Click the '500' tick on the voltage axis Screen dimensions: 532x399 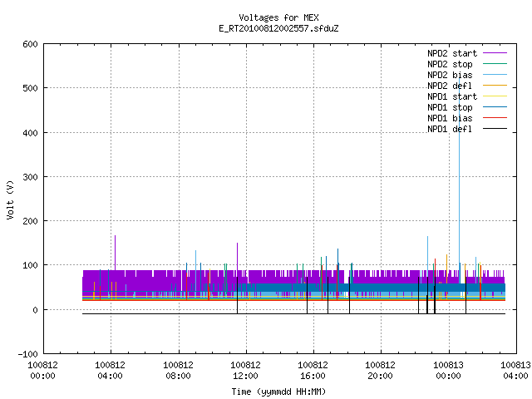pos(30,88)
